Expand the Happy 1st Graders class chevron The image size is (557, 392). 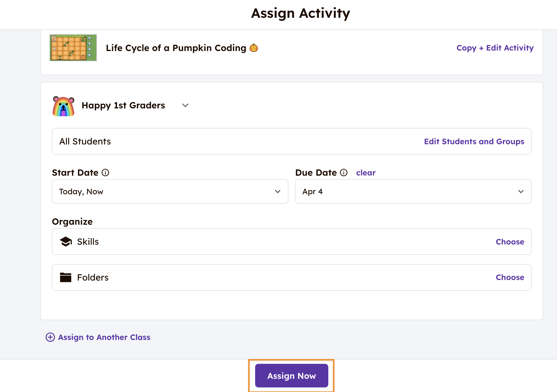coord(185,105)
